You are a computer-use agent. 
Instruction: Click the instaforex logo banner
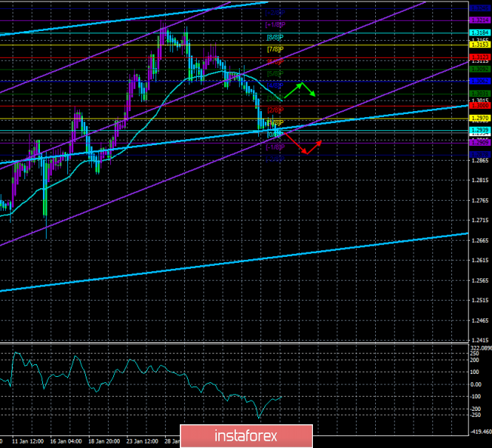(246, 435)
